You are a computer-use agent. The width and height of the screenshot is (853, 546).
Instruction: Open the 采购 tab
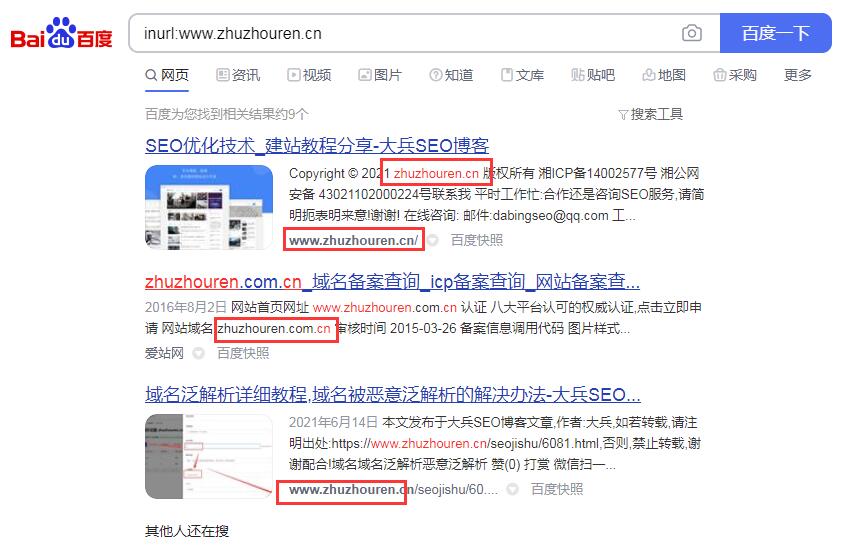[735, 75]
